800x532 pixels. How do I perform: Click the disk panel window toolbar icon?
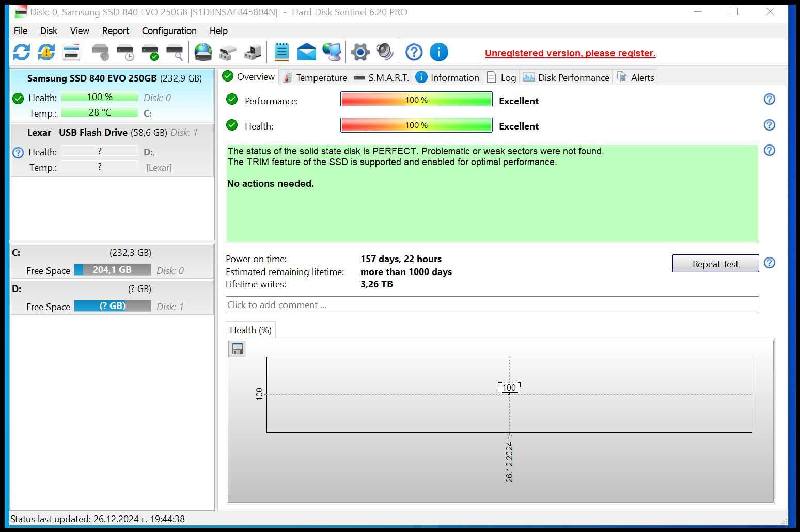point(71,52)
